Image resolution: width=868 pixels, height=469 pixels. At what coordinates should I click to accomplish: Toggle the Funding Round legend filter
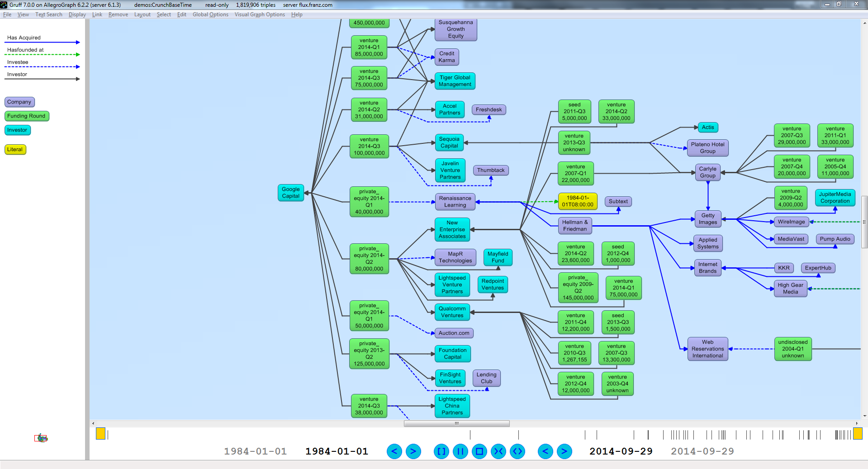point(27,116)
